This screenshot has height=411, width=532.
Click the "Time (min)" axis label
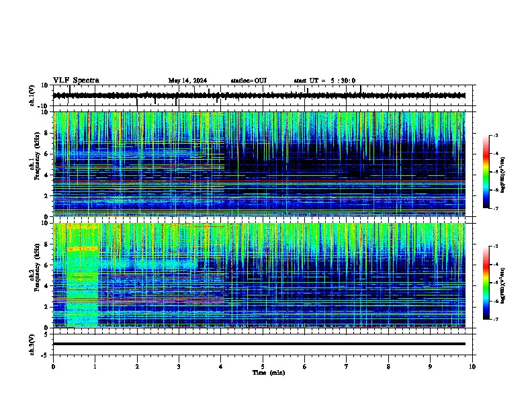[x=269, y=373]
